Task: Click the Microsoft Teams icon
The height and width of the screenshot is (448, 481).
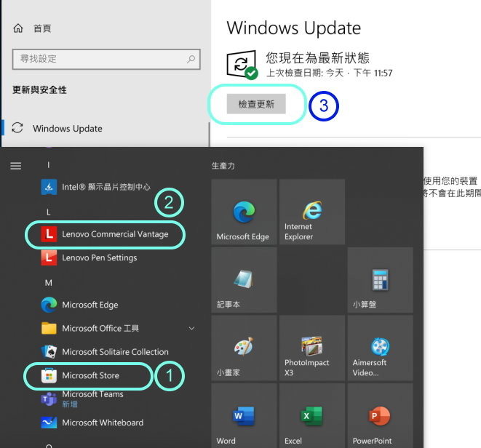Action: (49, 399)
